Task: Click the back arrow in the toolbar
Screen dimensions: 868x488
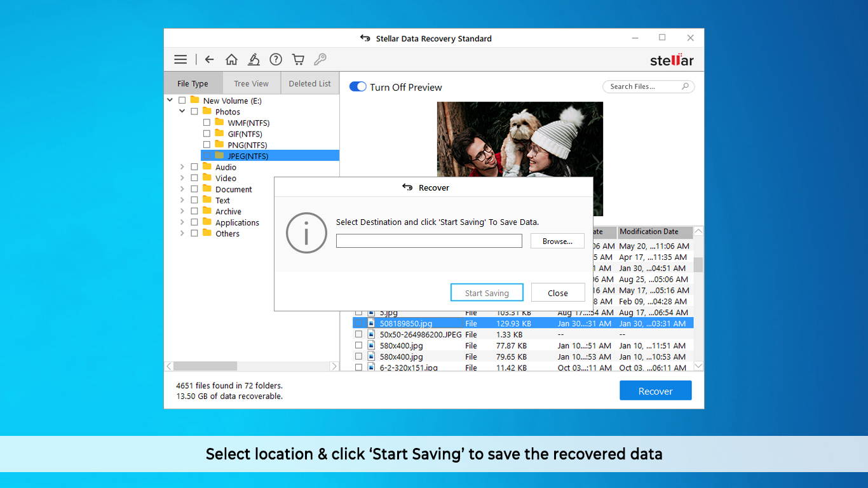Action: tap(209, 58)
